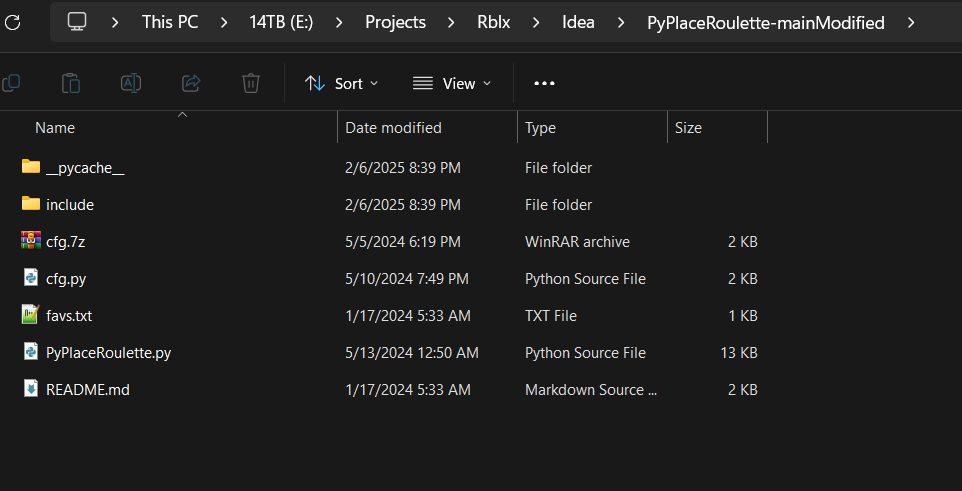Expand chevron after Idea breadcrumb

pyautogui.click(x=621, y=23)
